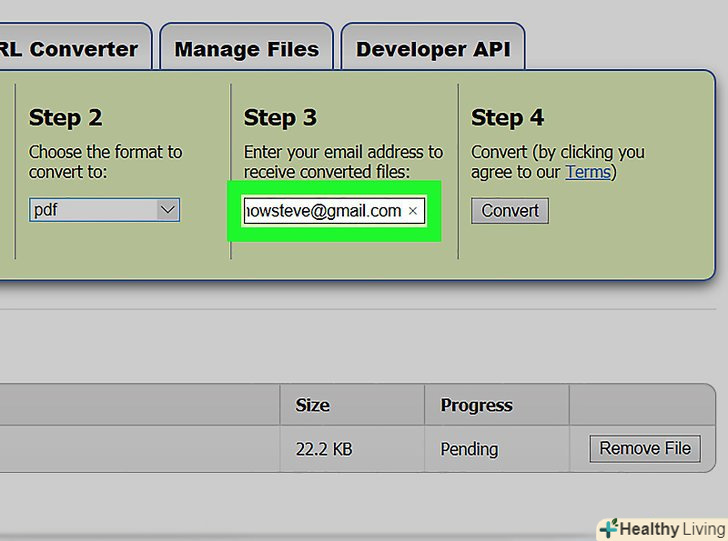Screen dimensions: 728x541
Task: Click the Progress column header
Action: 476,405
